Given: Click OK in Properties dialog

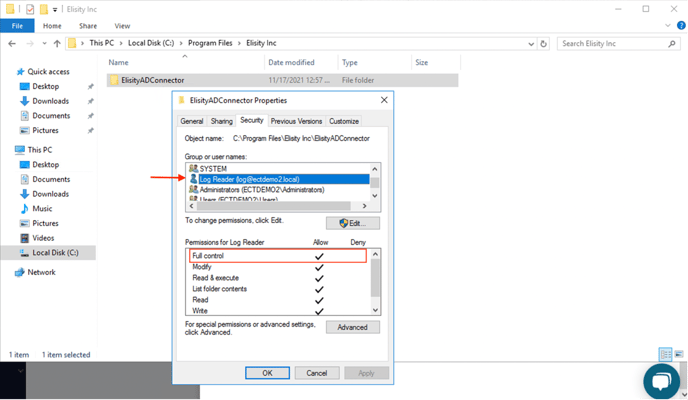Looking at the screenshot, I should coord(267,373).
